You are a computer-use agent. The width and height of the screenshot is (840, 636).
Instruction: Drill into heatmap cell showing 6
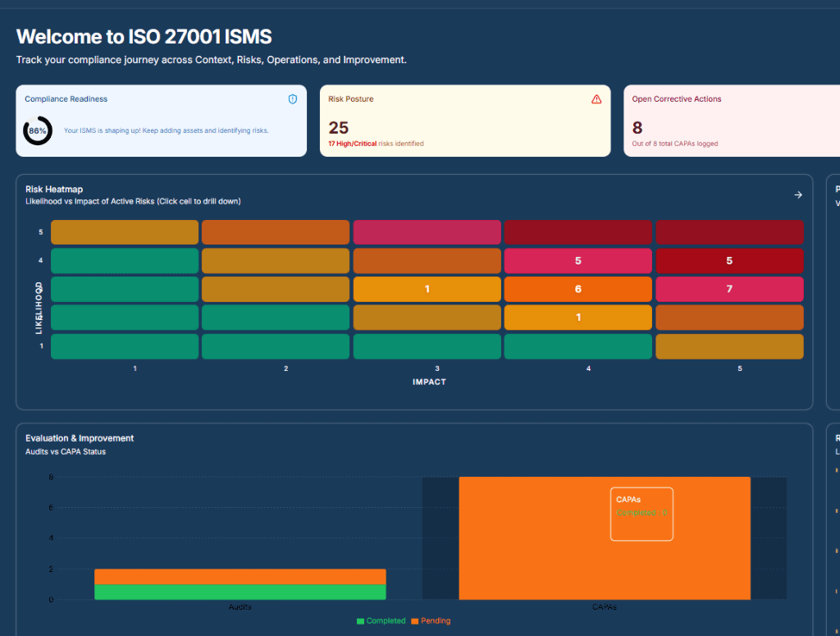coord(578,290)
